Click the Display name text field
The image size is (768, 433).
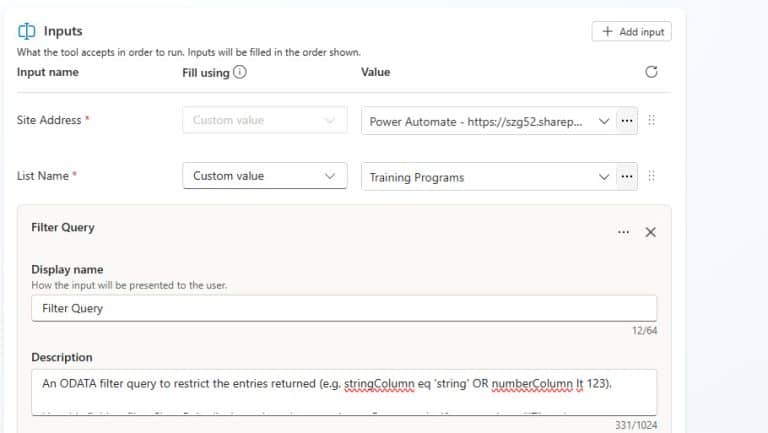click(343, 308)
